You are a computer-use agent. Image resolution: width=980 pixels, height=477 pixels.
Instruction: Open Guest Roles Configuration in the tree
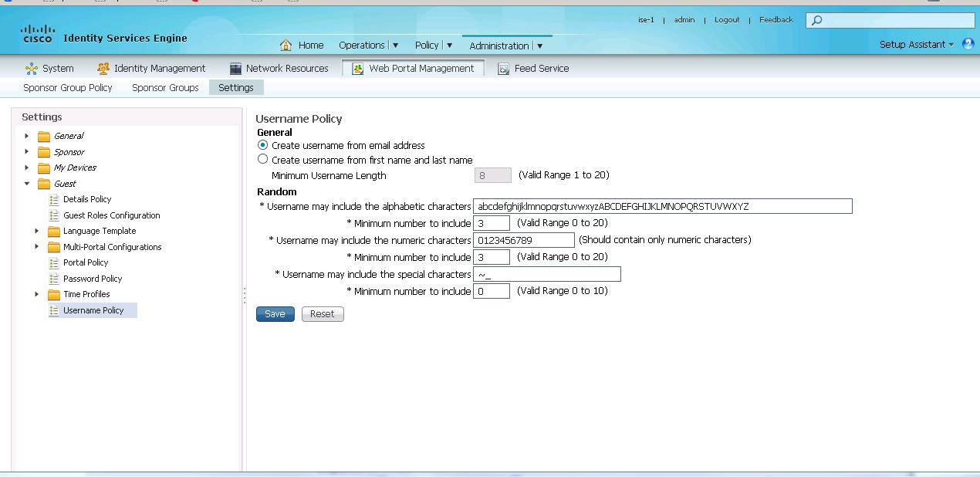pyautogui.click(x=112, y=215)
